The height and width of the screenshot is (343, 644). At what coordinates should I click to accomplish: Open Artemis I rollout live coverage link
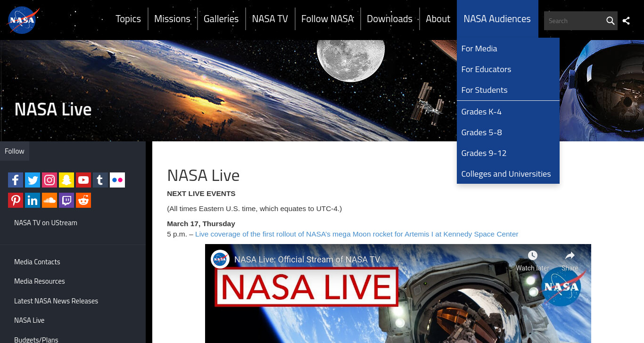(x=357, y=234)
